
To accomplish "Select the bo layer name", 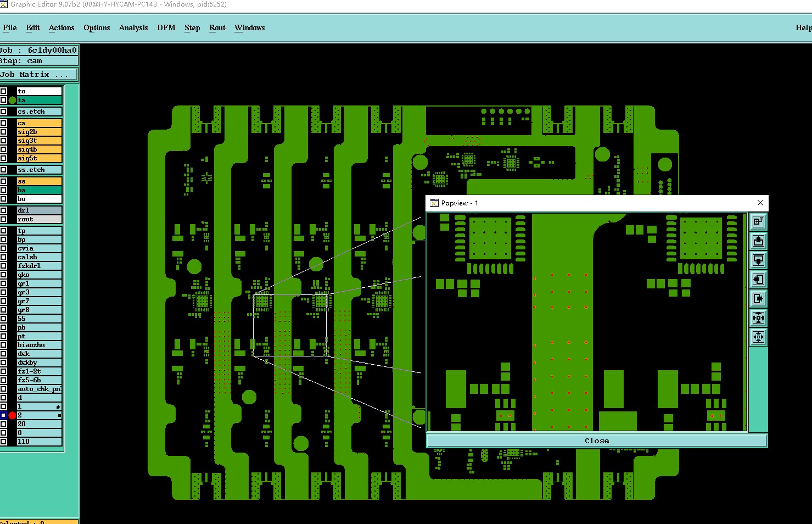I will (x=39, y=199).
